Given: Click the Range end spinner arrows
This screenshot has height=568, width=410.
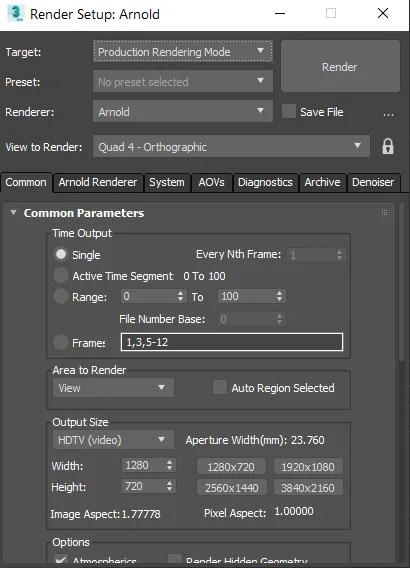Looking at the screenshot, I should tap(279, 296).
